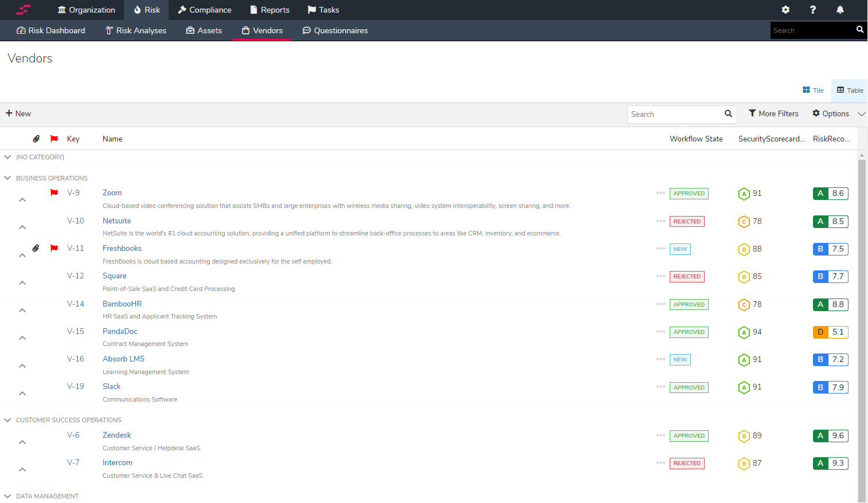Click the red flag on Zoom row
This screenshot has height=503, width=868.
pyautogui.click(x=54, y=193)
